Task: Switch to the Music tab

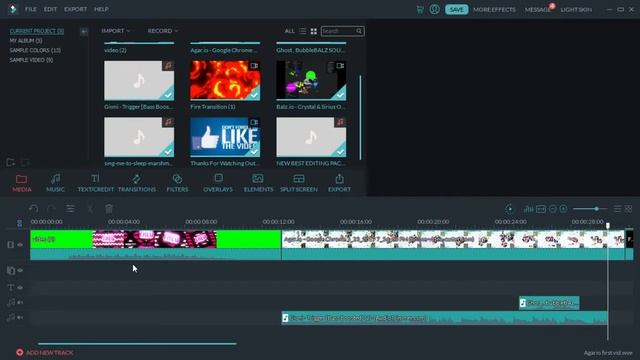Action: coord(55,183)
